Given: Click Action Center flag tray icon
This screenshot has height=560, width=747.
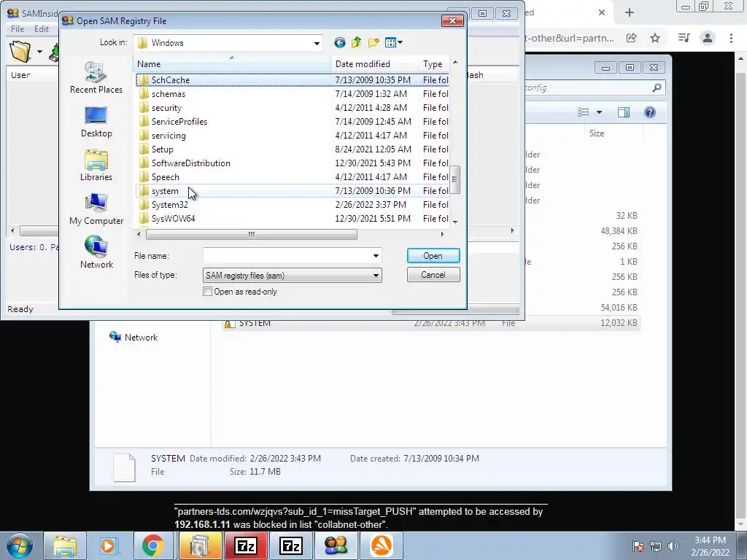Looking at the screenshot, I should click(638, 546).
